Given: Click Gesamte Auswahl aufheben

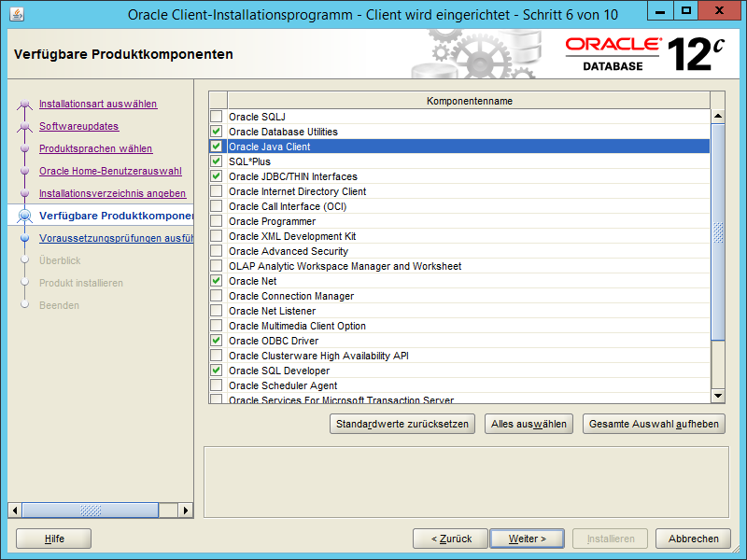Looking at the screenshot, I should tap(654, 423).
